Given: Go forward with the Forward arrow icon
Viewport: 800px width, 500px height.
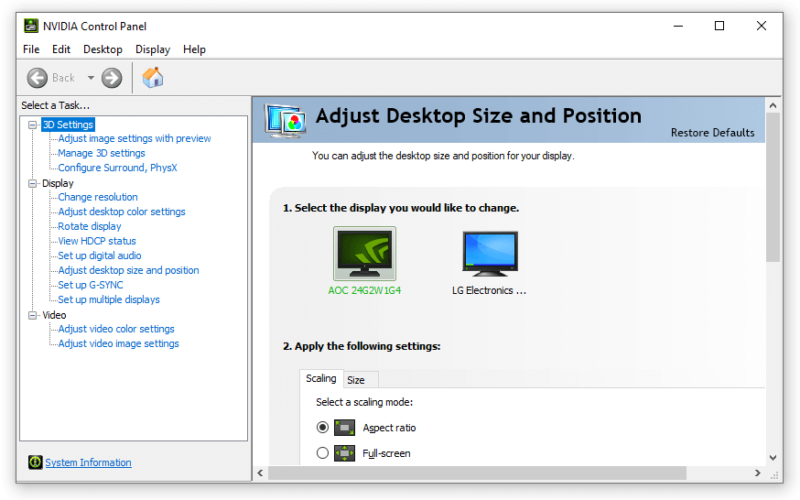Looking at the screenshot, I should (112, 78).
